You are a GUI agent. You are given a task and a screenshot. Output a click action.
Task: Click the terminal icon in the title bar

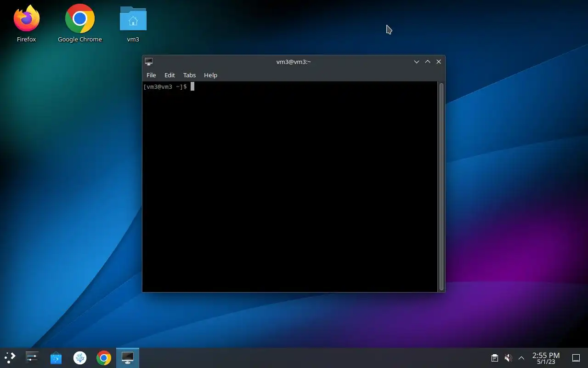(x=149, y=62)
